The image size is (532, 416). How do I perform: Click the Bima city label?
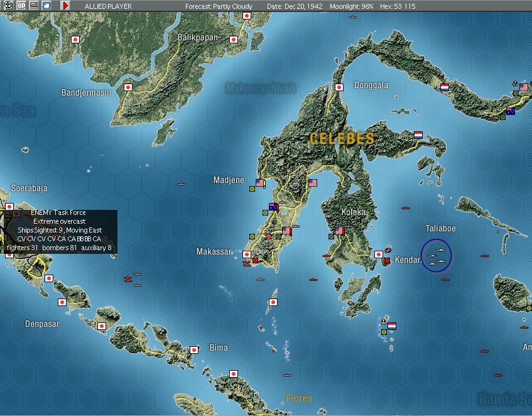[219, 348]
